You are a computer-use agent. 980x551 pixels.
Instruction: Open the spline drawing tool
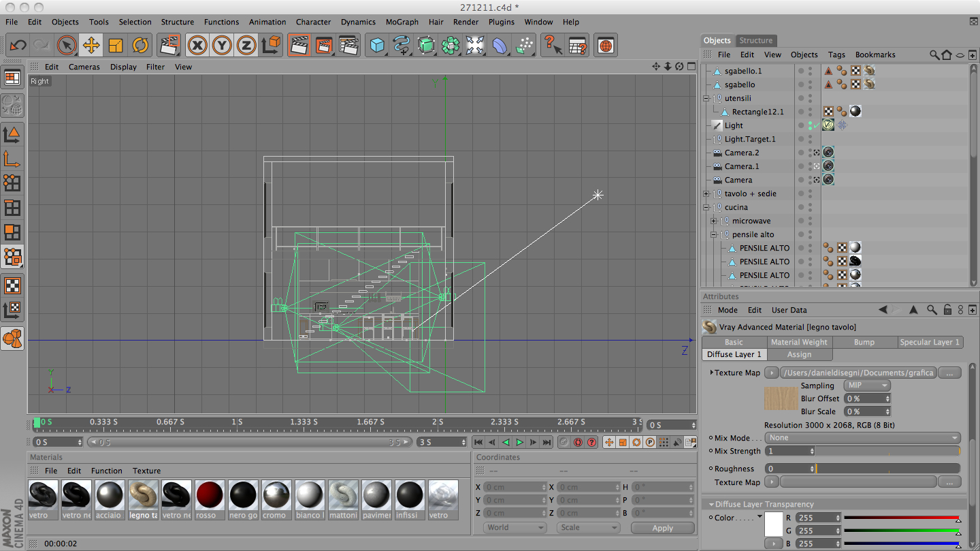[x=402, y=46]
